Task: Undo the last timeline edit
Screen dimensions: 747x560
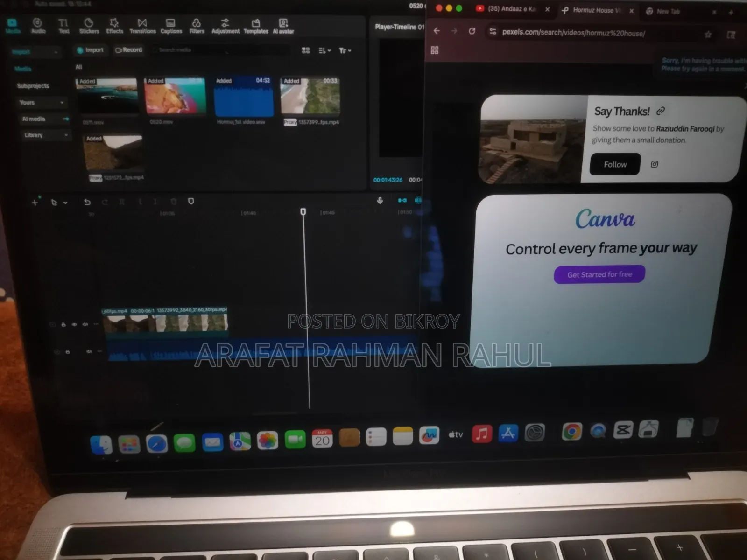Action: pos(87,202)
